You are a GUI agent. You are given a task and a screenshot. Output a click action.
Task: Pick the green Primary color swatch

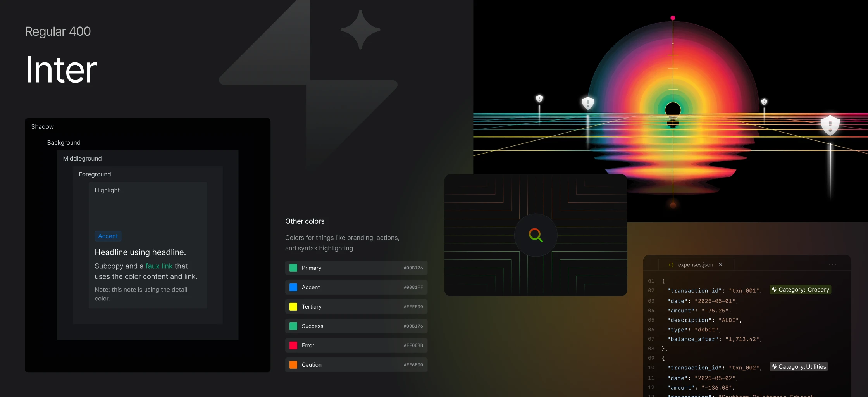[293, 268]
